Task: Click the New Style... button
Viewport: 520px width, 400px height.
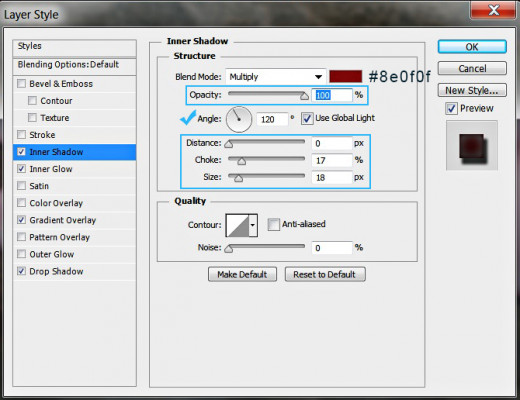Action: point(472,90)
